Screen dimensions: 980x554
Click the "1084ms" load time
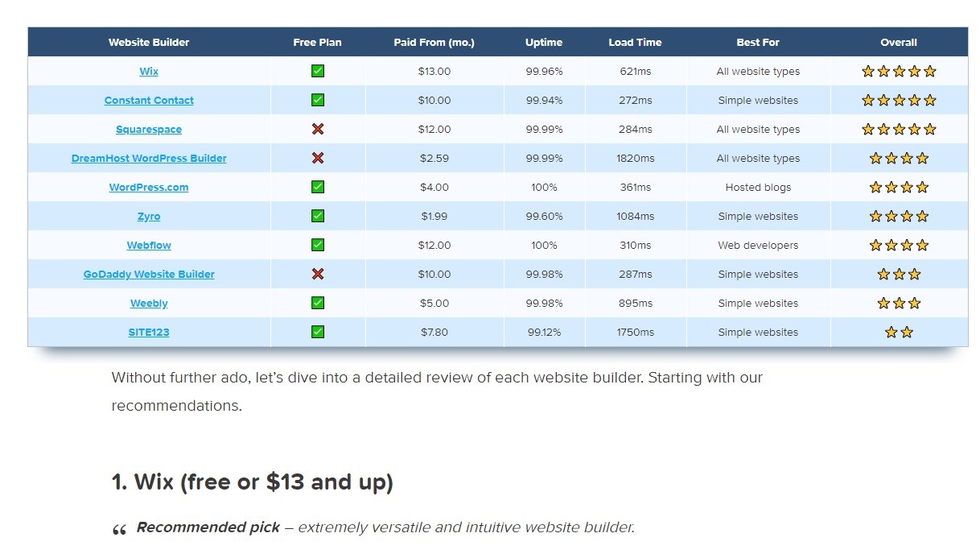(636, 217)
